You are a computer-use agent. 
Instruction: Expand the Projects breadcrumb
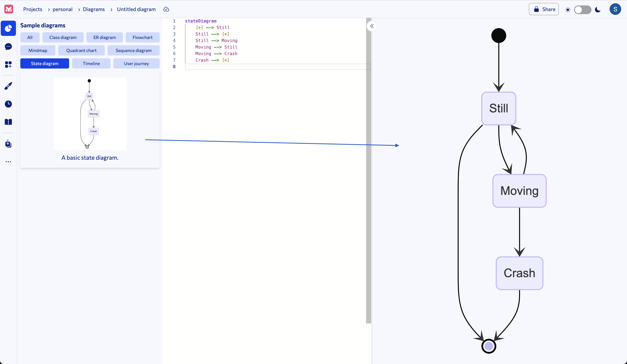33,9
